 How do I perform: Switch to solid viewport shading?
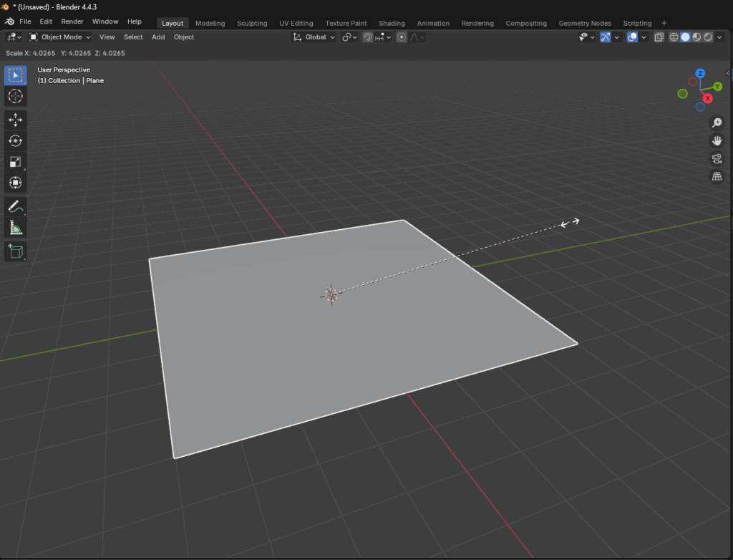tap(685, 37)
